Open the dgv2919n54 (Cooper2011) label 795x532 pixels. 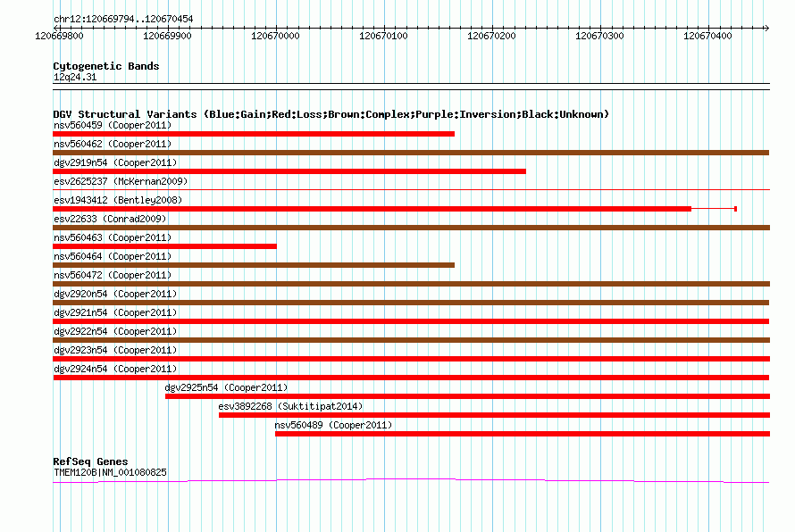coord(115,162)
